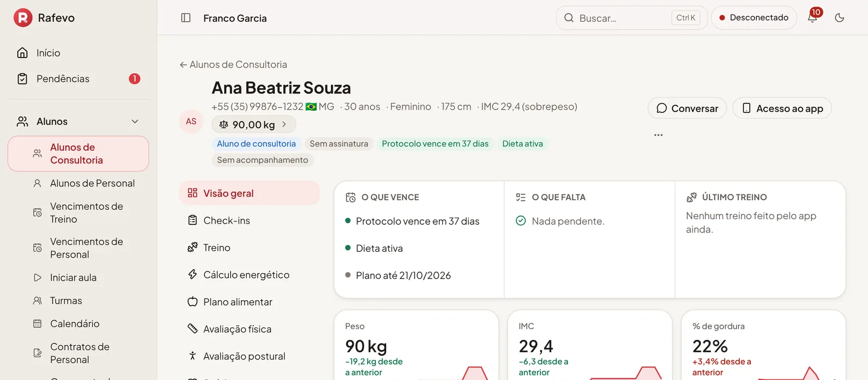
Task: Go to Início in sidebar
Action: click(x=78, y=53)
